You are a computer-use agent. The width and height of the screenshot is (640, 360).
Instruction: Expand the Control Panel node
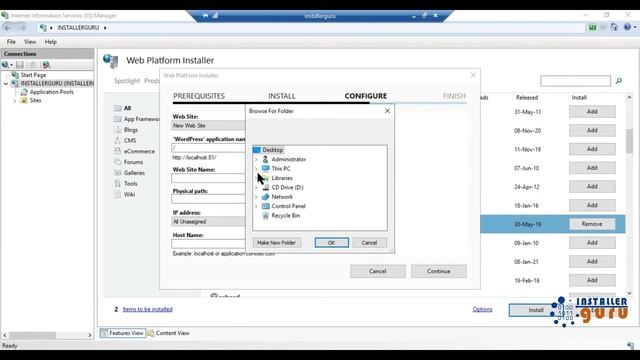[256, 206]
